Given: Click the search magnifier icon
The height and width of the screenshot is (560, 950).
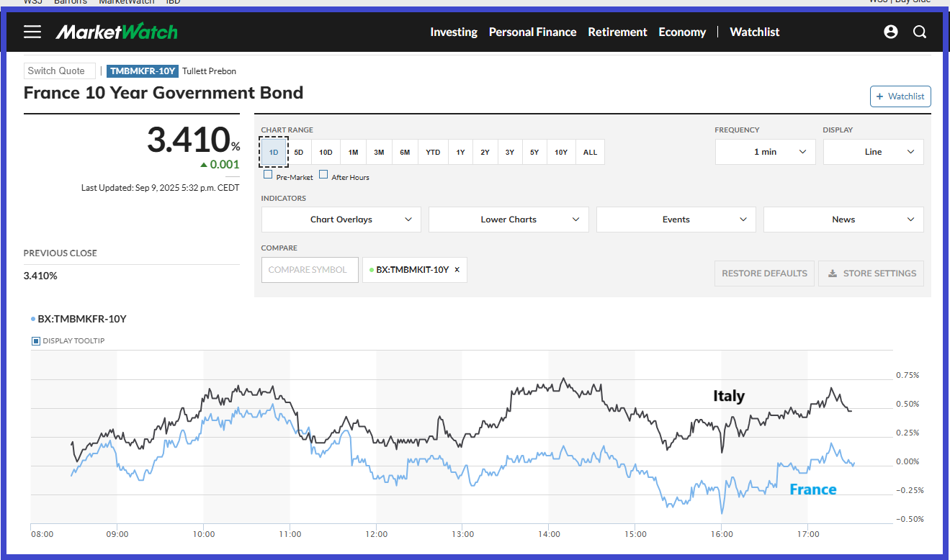Looking at the screenshot, I should click(920, 32).
